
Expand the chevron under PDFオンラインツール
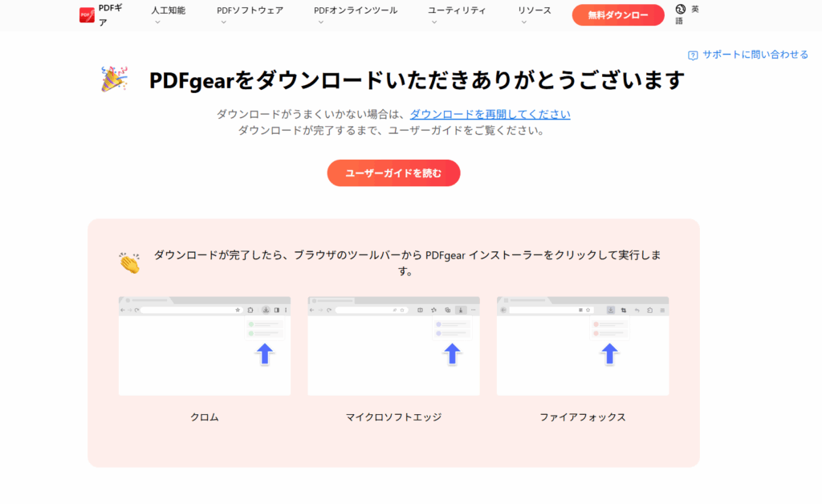321,22
